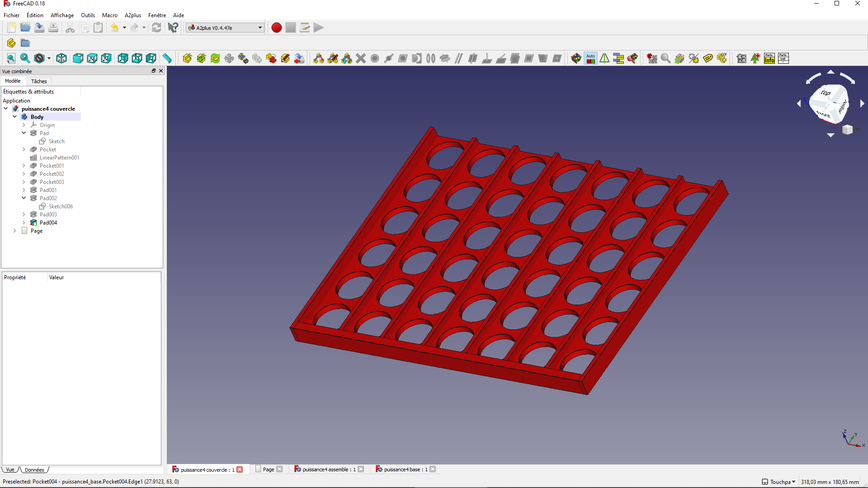Viewport: 868px width, 488px height.
Task: Toggle the navigation cube mini-cube menu
Action: tap(848, 130)
